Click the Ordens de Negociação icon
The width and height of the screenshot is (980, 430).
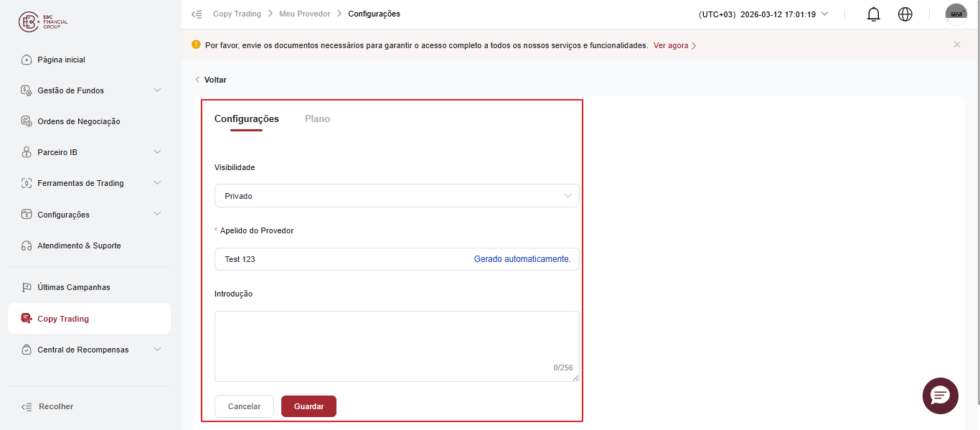(27, 121)
